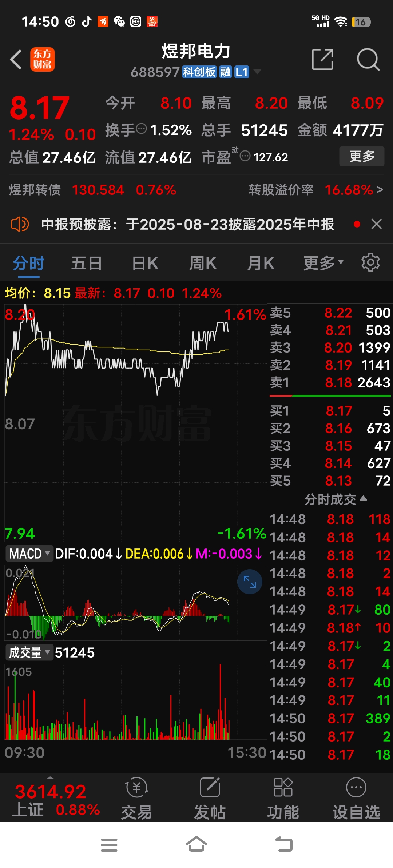This screenshot has height=868, width=393.
Task: Open the search magnifier icon
Action: (x=368, y=59)
